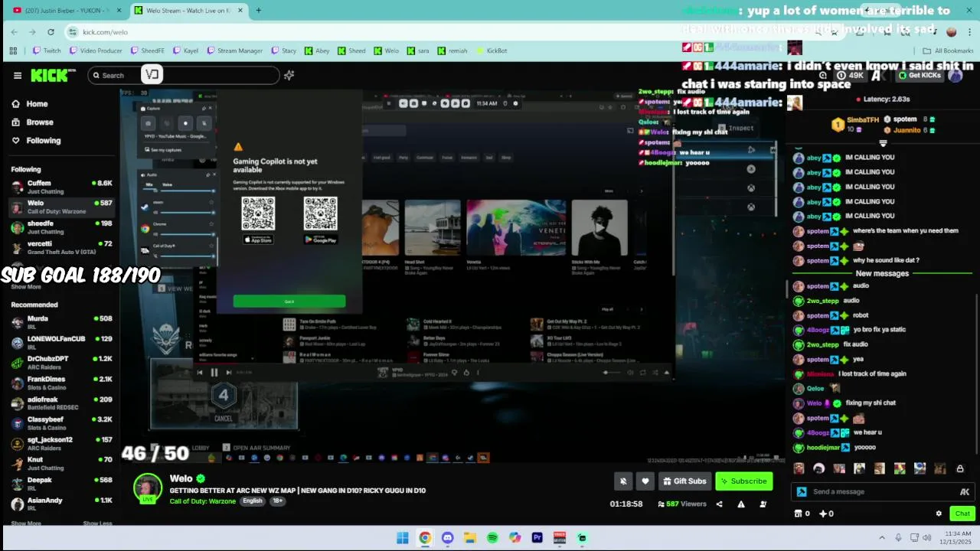Show hidden system tray icons
The width and height of the screenshot is (980, 551).
882,538
